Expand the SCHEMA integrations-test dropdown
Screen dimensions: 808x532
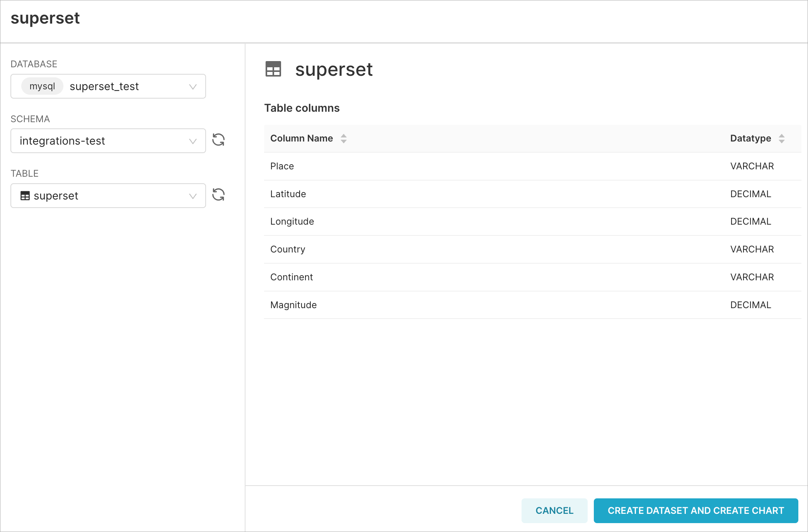pos(193,141)
